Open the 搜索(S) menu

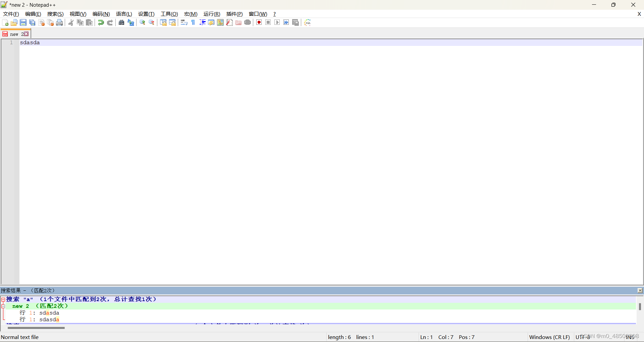(55, 14)
